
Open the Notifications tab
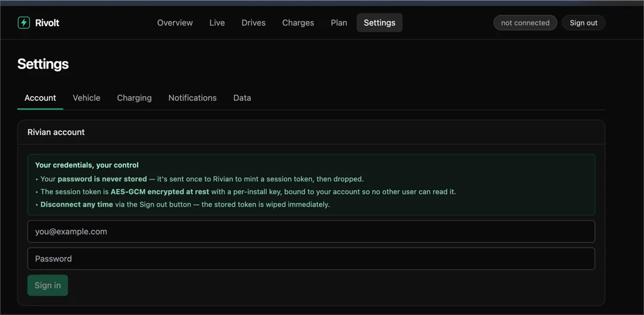tap(192, 98)
